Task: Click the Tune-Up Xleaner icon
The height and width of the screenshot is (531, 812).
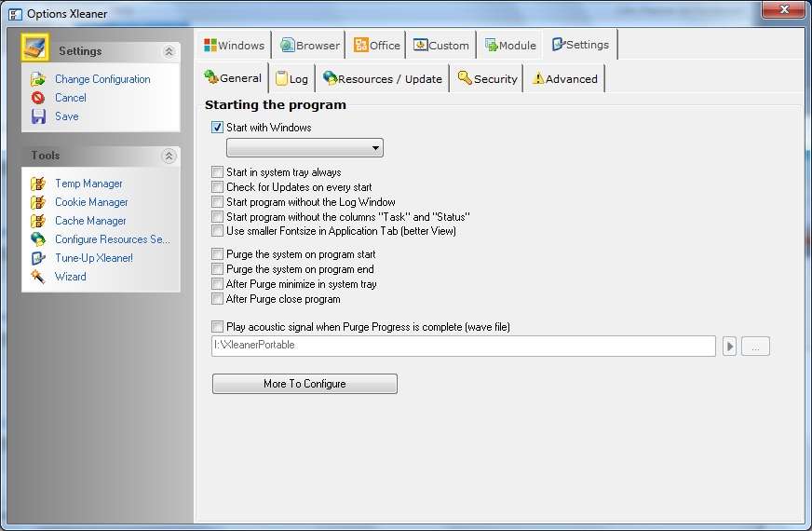Action: pos(38,258)
